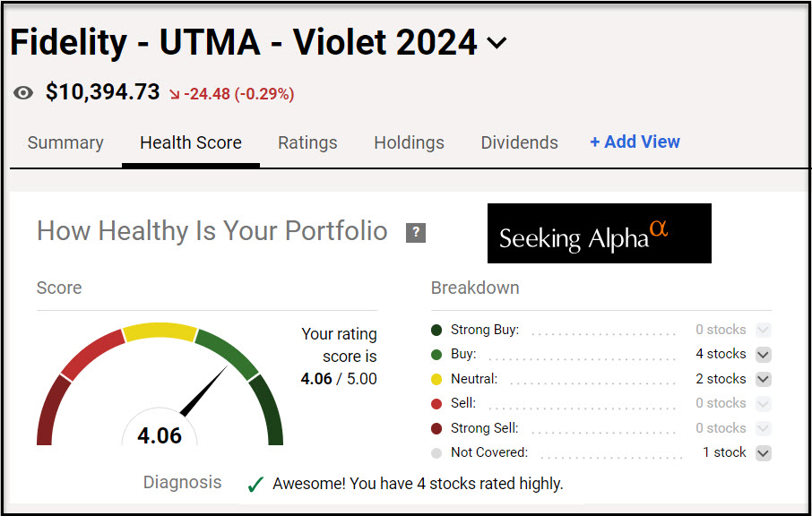Toggle the eye icon to hide portfolio value
Image resolution: width=812 pixels, height=516 pixels.
tap(24, 93)
